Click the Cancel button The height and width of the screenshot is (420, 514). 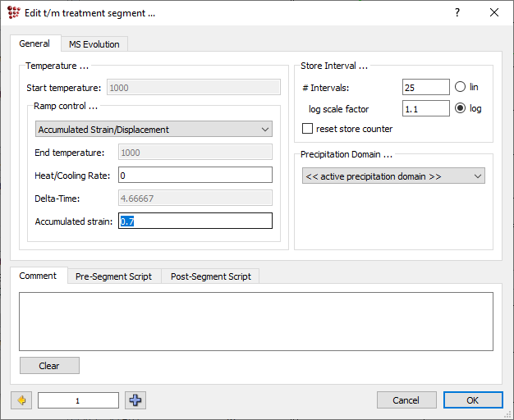tap(406, 400)
